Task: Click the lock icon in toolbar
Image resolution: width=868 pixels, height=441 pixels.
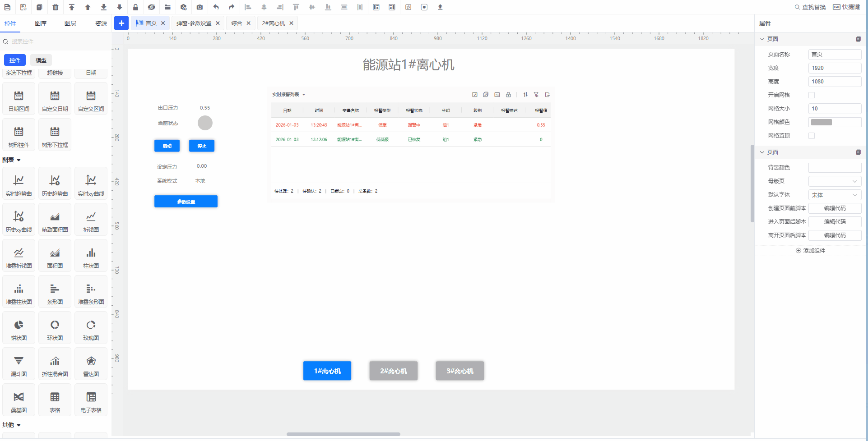Action: [135, 7]
